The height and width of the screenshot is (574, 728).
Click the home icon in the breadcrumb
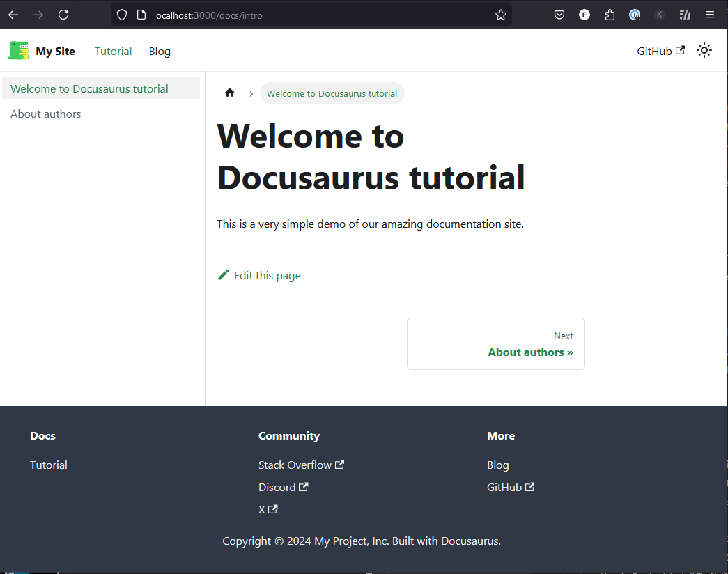coord(229,93)
